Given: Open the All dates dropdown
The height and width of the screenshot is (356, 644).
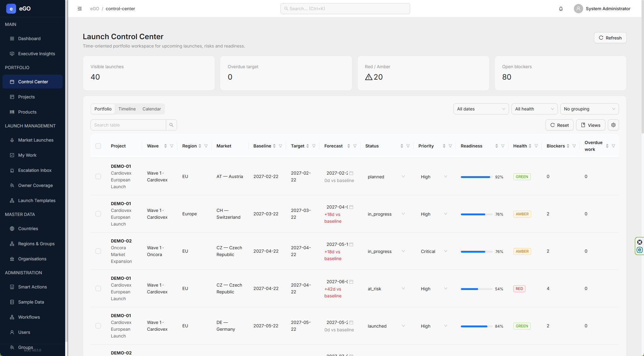Looking at the screenshot, I should 481,109.
